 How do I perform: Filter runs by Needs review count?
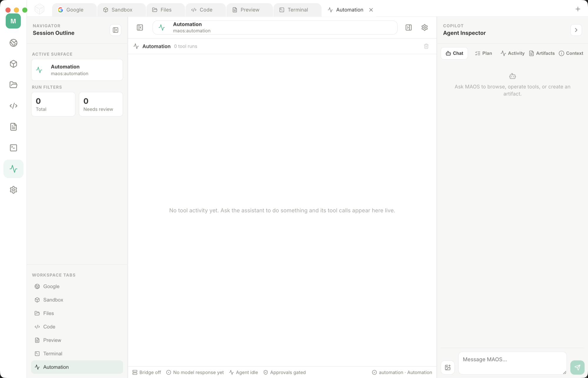tap(101, 104)
